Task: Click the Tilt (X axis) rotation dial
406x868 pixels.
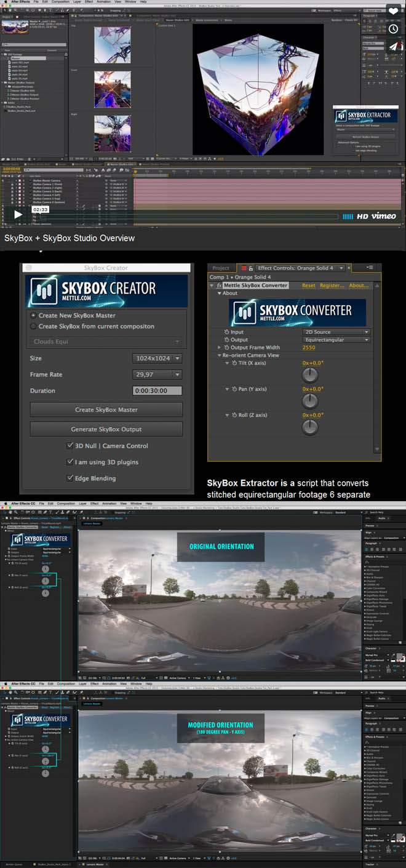Action: tap(310, 376)
